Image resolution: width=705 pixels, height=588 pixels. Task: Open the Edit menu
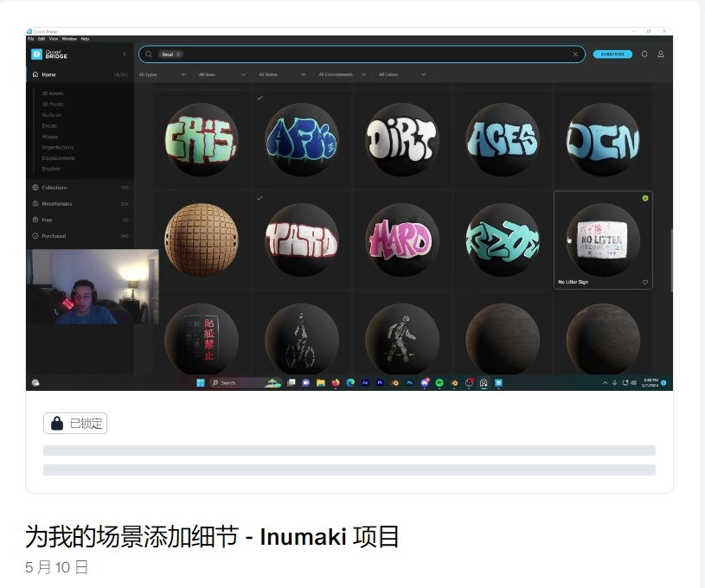(x=42, y=39)
